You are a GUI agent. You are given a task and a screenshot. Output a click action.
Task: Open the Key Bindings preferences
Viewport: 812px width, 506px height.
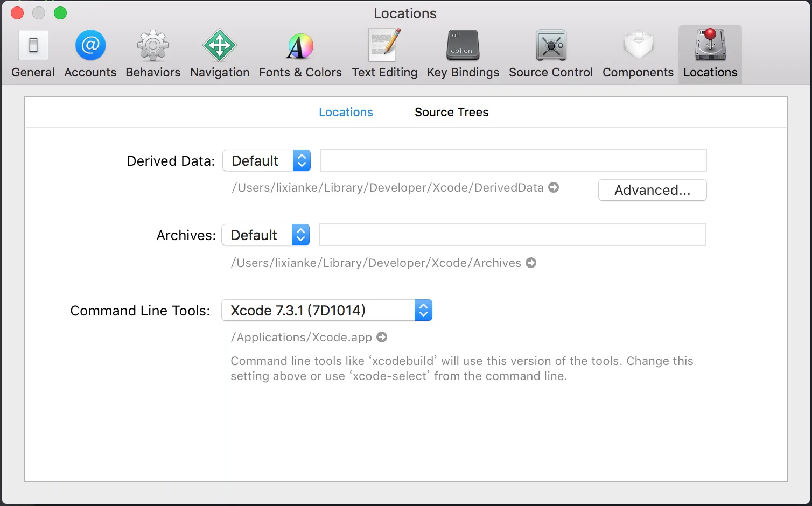click(x=463, y=54)
